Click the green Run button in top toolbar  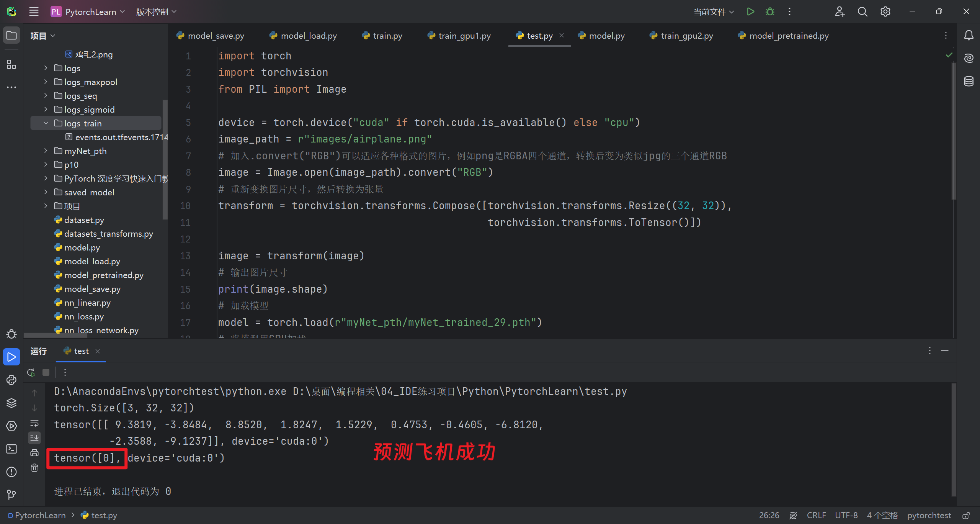coord(750,11)
